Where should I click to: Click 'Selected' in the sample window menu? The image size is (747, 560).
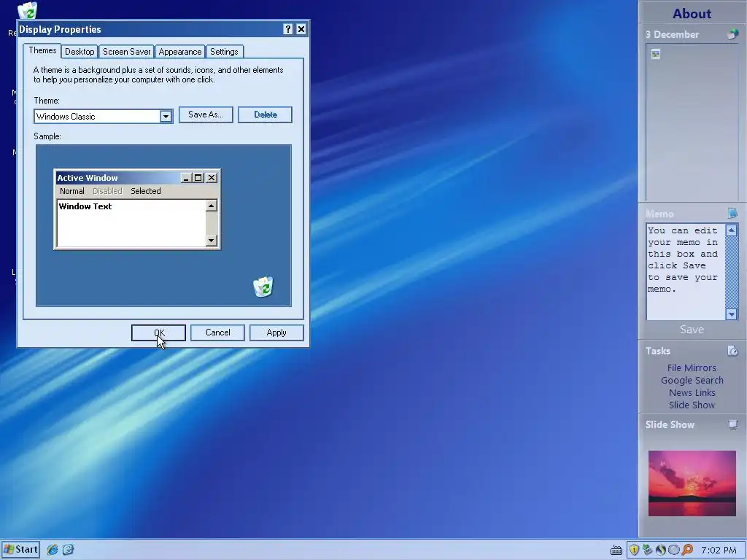click(x=146, y=191)
